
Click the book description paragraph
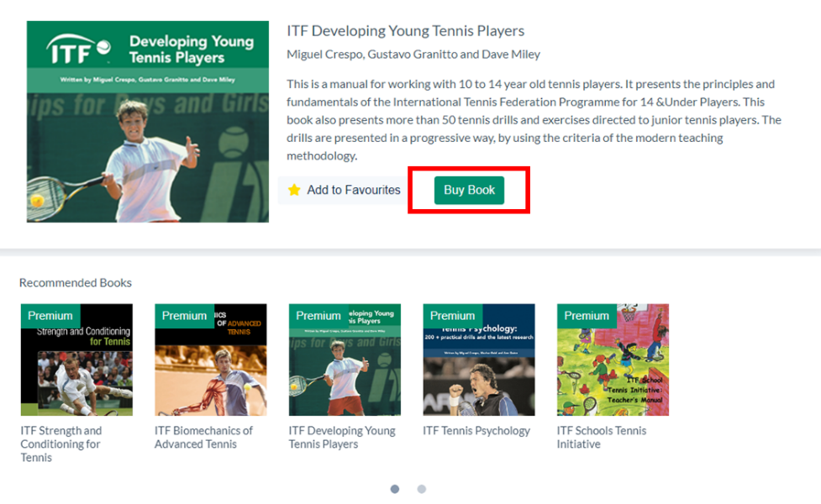click(x=534, y=120)
